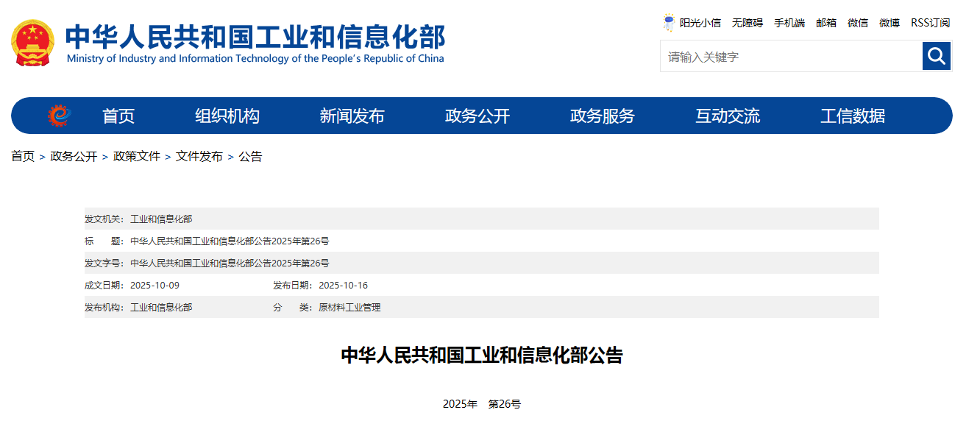Click the category value 原材料工业管理
The width and height of the screenshot is (980, 421).
click(x=349, y=307)
